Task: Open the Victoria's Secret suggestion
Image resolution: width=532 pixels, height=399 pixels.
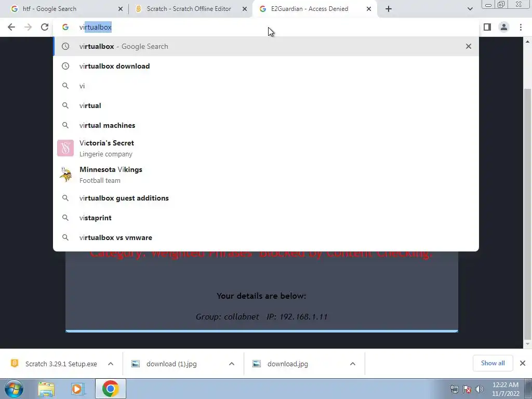Action: click(x=266, y=148)
